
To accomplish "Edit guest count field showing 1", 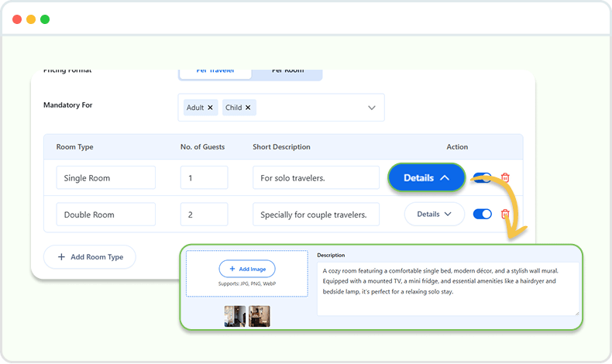I will click(205, 178).
